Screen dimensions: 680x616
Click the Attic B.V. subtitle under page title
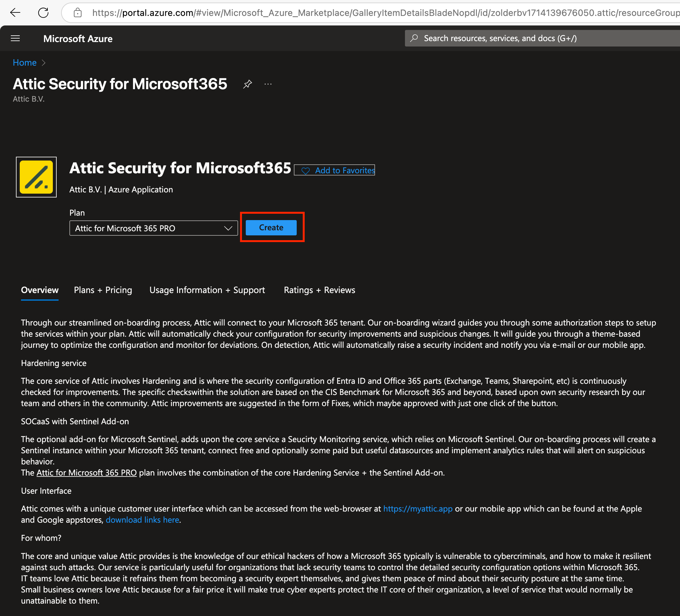(x=29, y=99)
